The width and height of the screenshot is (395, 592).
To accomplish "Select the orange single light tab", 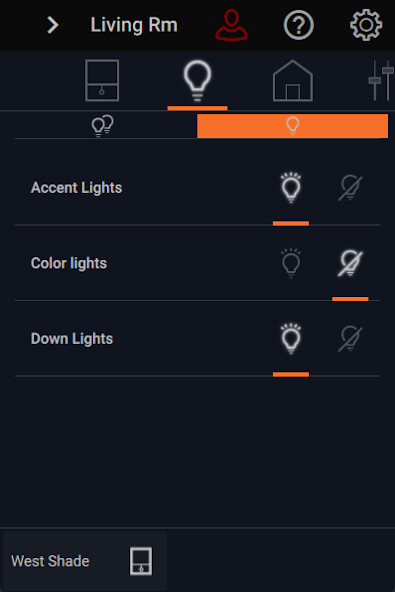I will tap(292, 126).
